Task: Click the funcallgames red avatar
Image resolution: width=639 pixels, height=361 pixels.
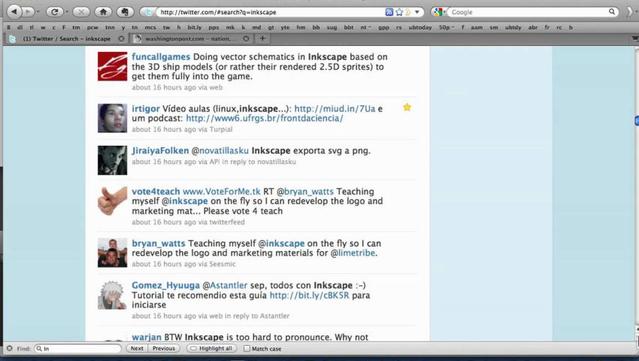Action: tap(112, 66)
